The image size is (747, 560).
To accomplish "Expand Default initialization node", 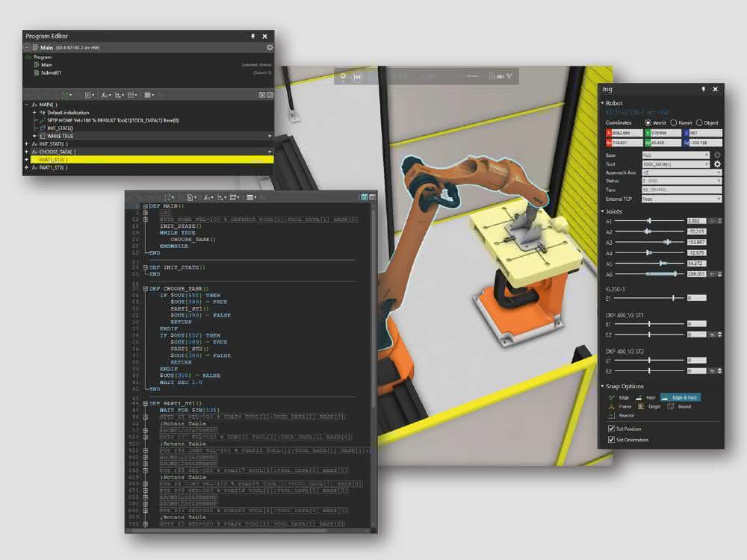I will click(x=34, y=113).
